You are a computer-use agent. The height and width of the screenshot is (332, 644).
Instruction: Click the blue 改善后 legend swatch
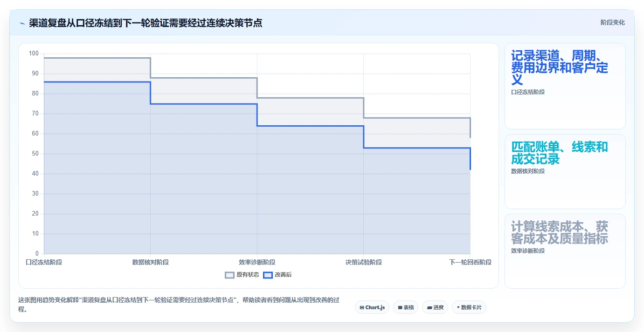(268, 275)
